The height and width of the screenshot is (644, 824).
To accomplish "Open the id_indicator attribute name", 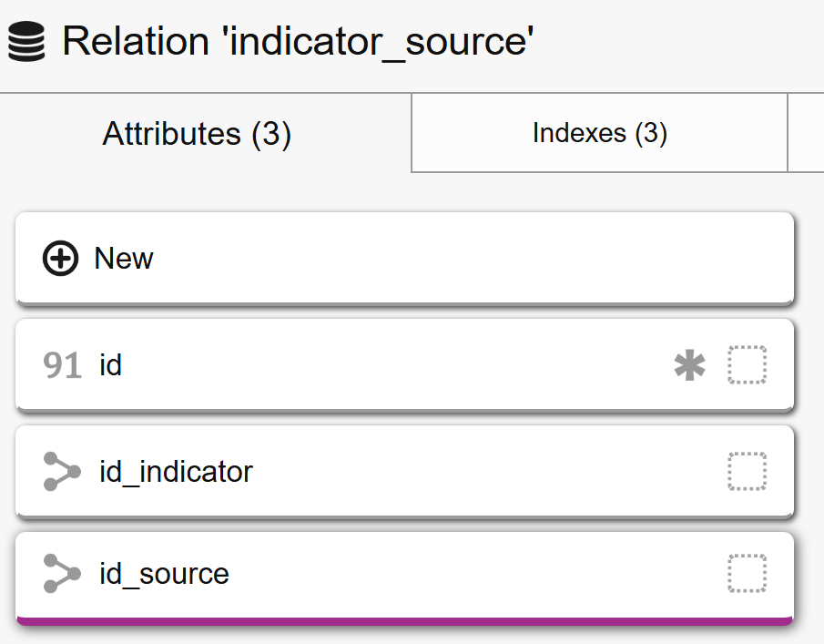I will [x=176, y=472].
